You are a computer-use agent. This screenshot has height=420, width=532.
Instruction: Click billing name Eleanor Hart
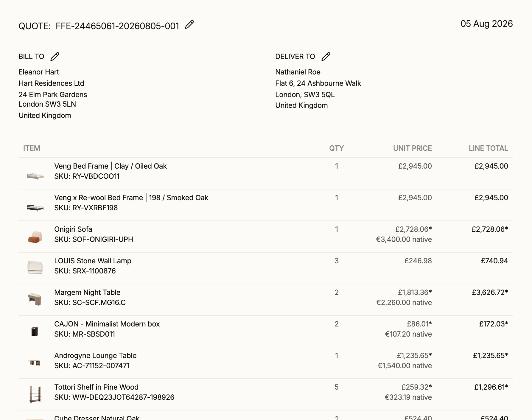coord(39,72)
